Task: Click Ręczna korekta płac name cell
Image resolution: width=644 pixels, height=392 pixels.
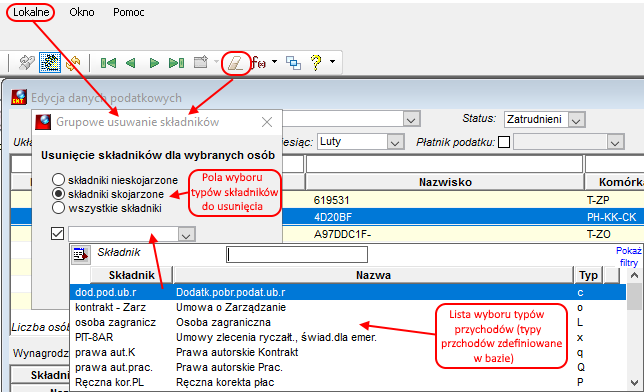Action: [225, 382]
